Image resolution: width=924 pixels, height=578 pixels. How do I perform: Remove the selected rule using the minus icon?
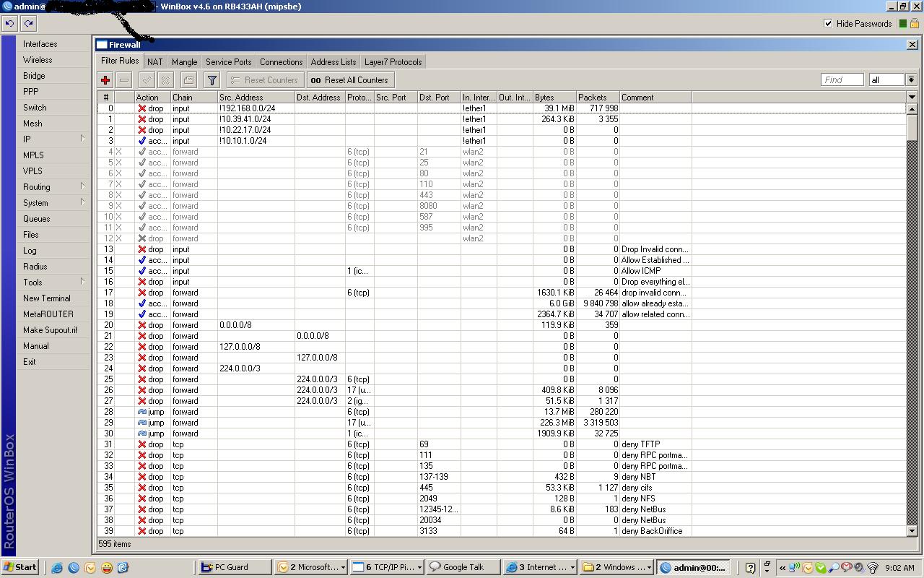122,79
